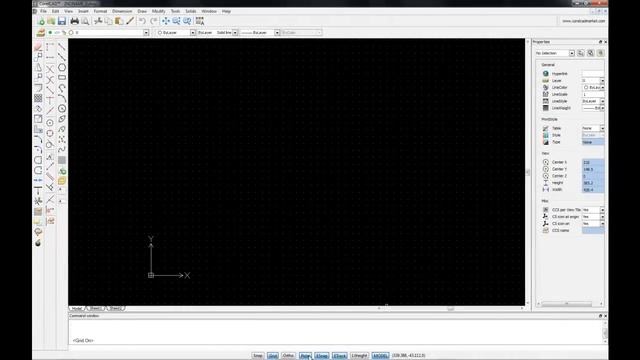Toggle LWeight display in the status bar
The height and width of the screenshot is (360, 640).
[x=359, y=356]
